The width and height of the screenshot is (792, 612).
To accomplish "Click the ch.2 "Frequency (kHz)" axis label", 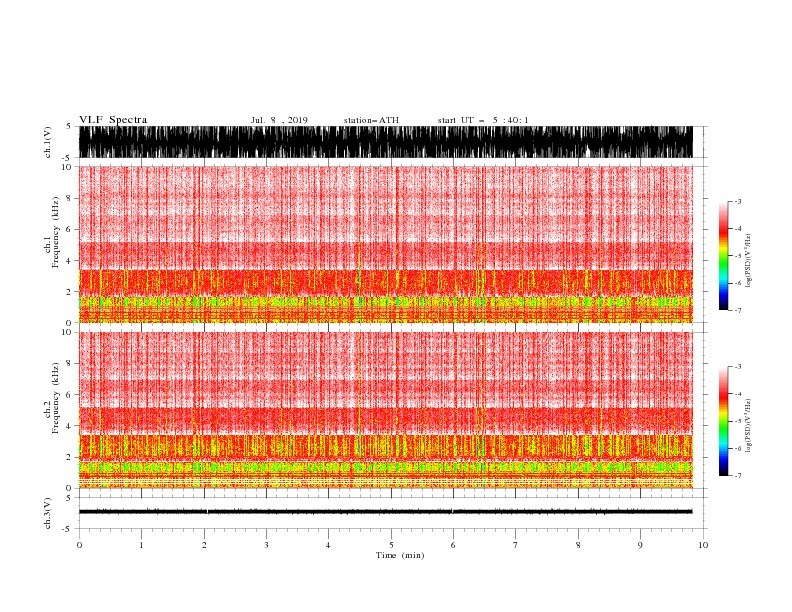I will coord(55,398).
